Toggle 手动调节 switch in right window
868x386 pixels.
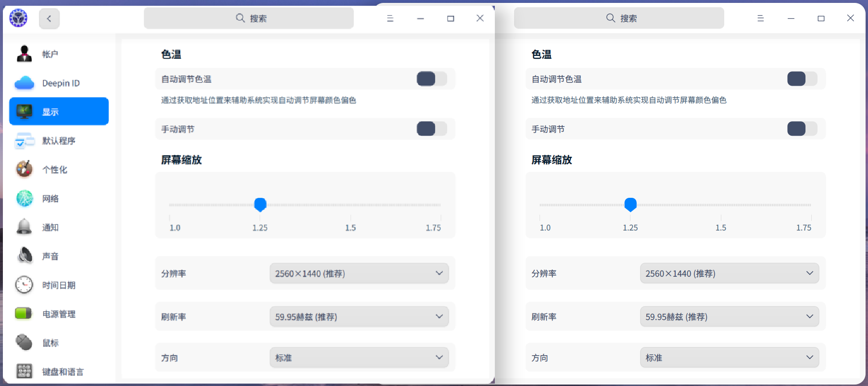pos(802,129)
